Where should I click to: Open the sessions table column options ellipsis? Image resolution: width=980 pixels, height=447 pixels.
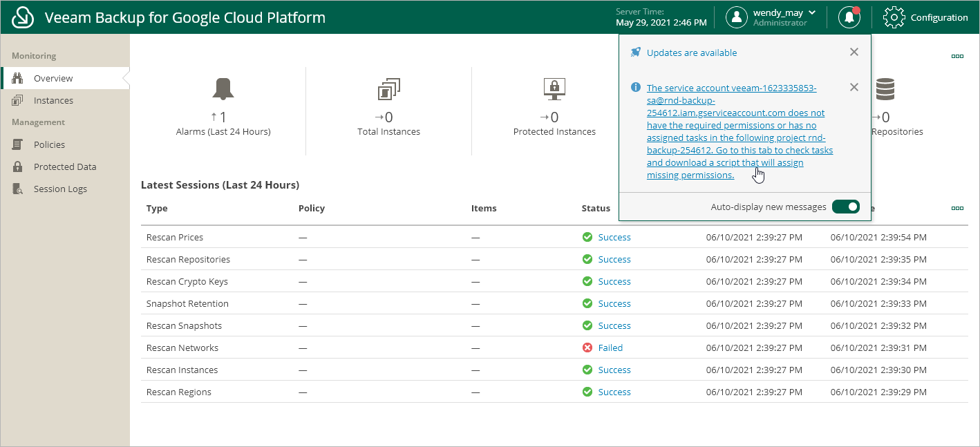[x=957, y=208]
